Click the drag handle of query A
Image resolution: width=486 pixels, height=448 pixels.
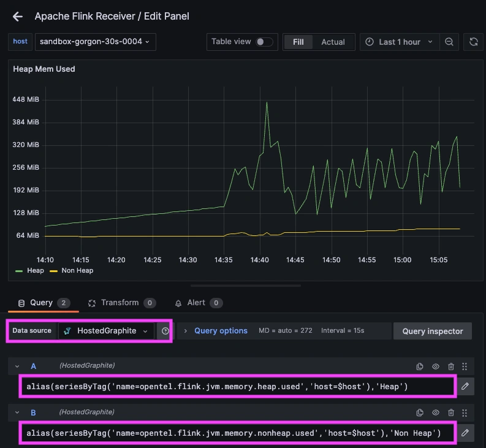click(465, 366)
